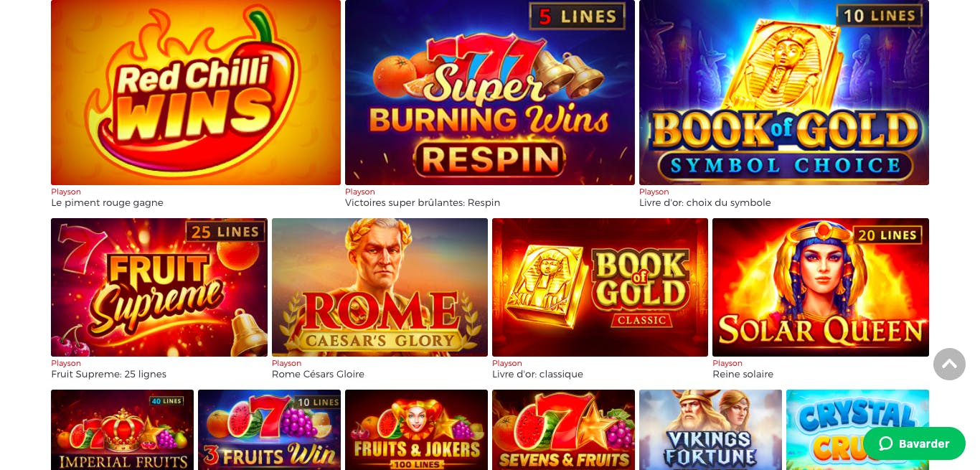Select the Vikings Fortune game thumbnail
Viewport: 980px width, 470px height.
point(710,430)
